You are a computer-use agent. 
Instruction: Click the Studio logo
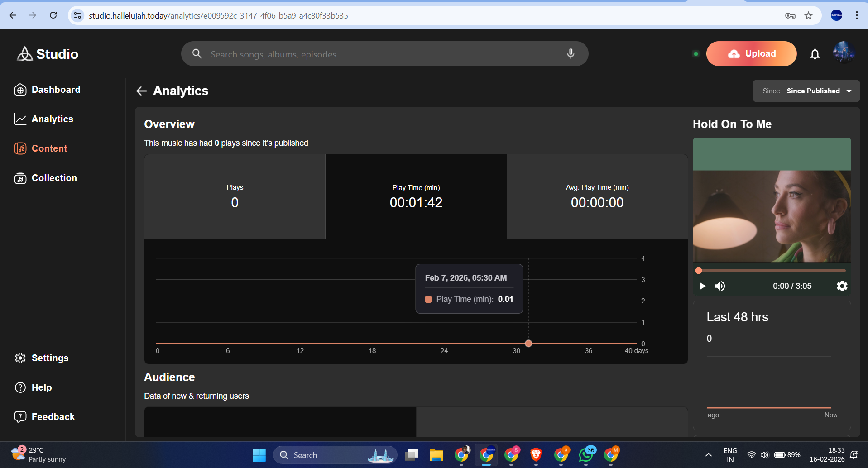coord(48,54)
